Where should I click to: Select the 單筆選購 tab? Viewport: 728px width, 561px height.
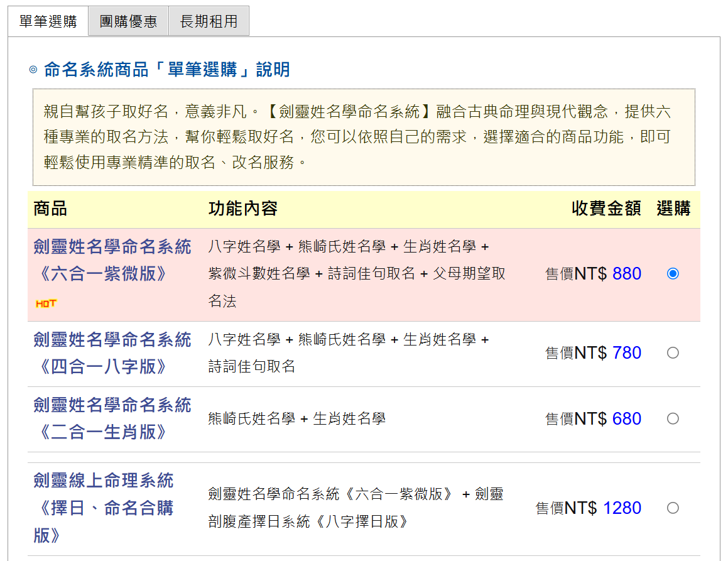[48, 21]
